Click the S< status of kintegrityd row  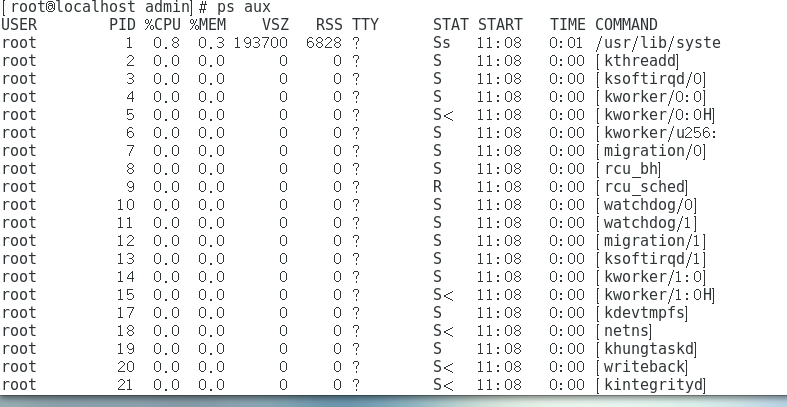click(443, 385)
